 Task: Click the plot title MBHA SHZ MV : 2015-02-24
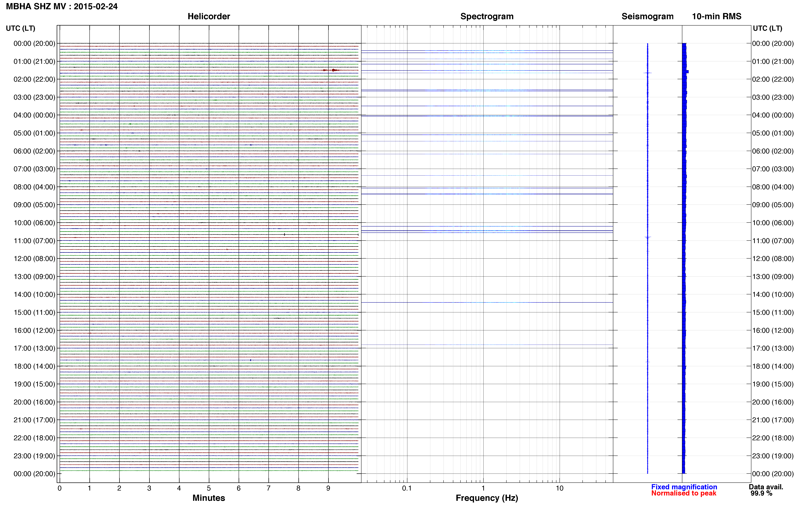(62, 6)
